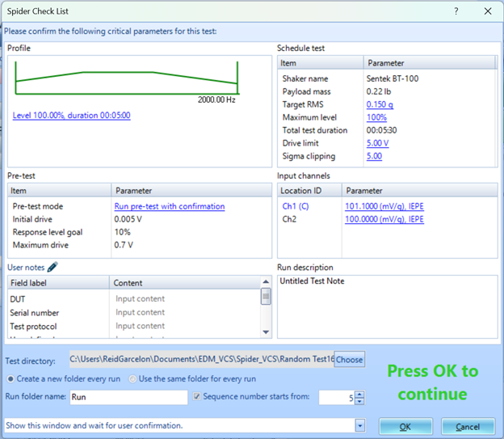
Task: Click Choose to pick test directory
Action: pyautogui.click(x=349, y=359)
